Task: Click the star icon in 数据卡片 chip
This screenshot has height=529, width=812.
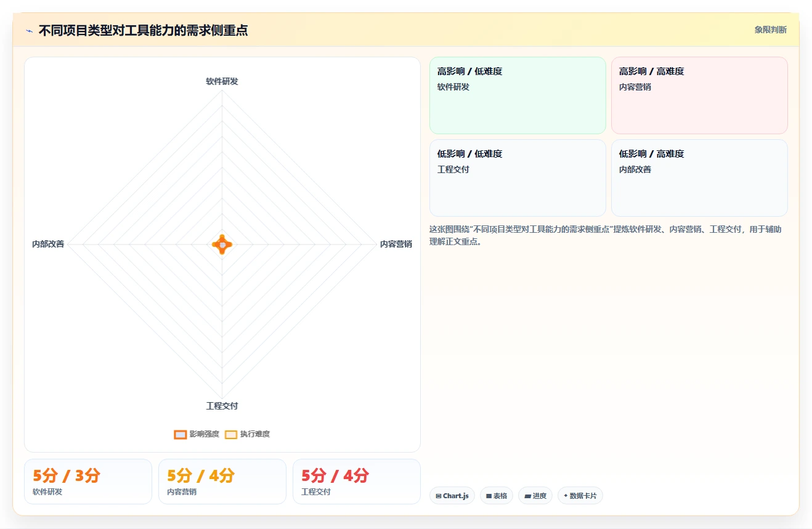Action: click(566, 495)
